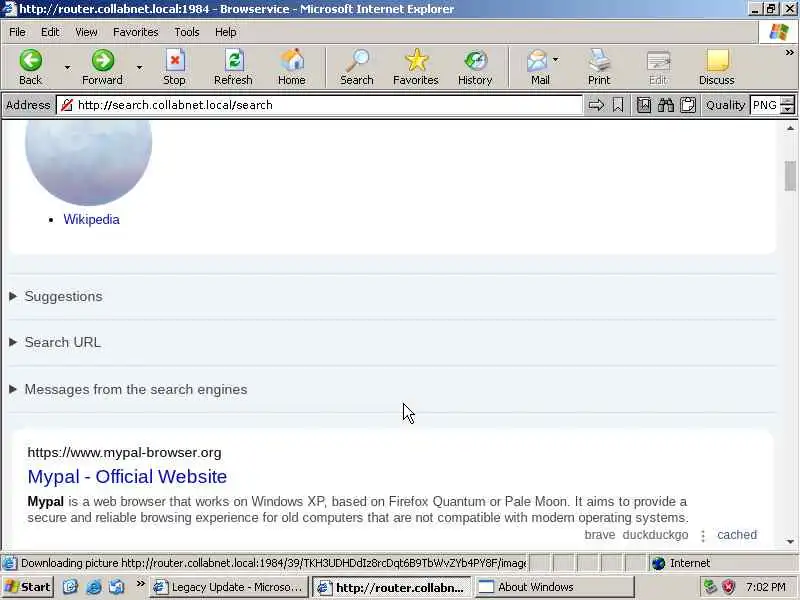Click the first Quick Launch icon after Start
Image resolution: width=800 pixels, height=600 pixels.
click(x=70, y=587)
